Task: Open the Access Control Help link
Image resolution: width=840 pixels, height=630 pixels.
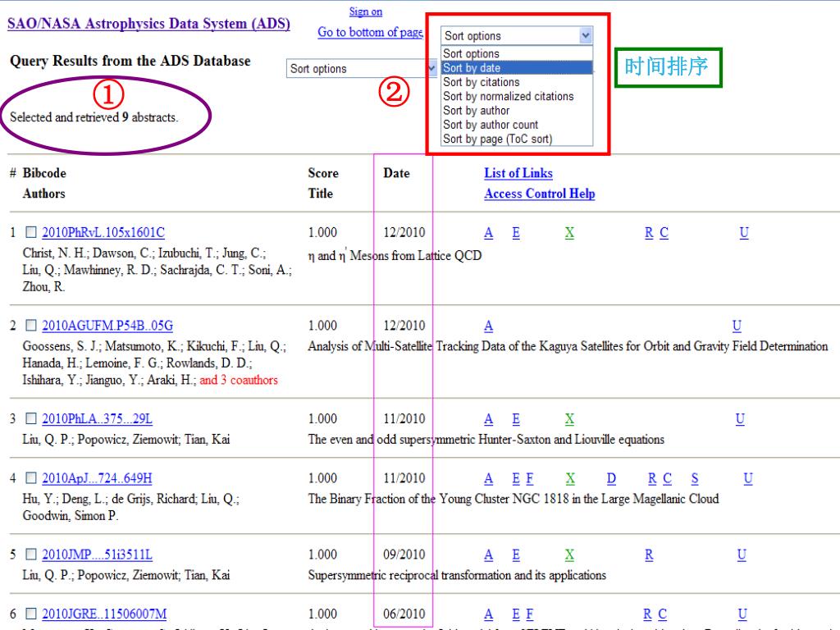Action: (x=540, y=194)
